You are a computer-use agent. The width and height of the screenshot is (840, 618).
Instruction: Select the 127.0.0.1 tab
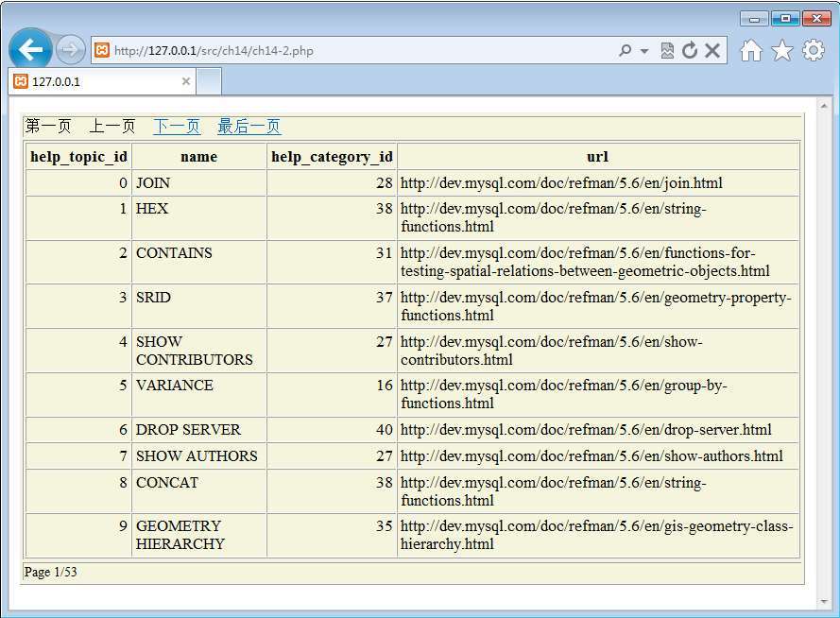tap(102, 81)
